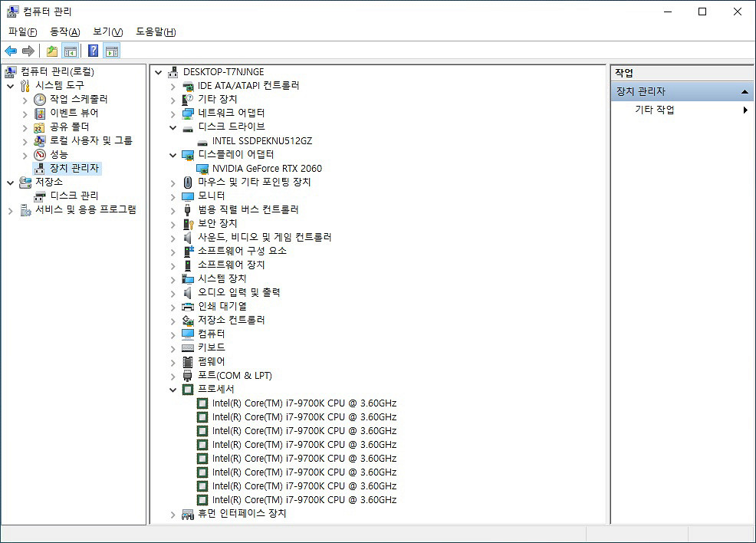Select the 저장소 컨트롤러 icon
Viewport: 756px width, 543px height.
[188, 321]
